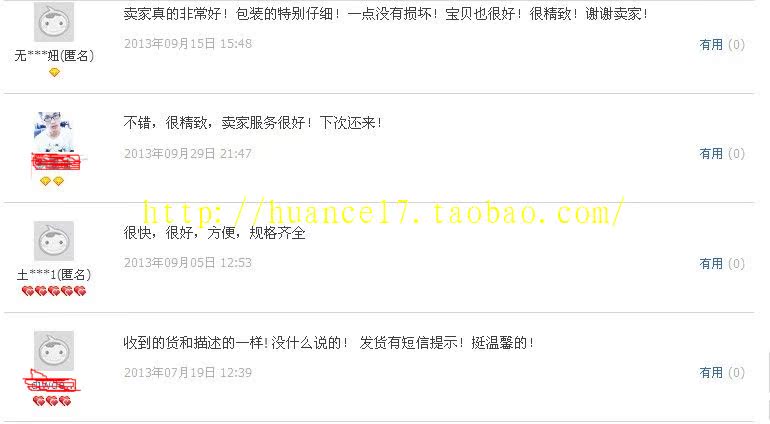770x424 pixels.
Task: Click two yellow diamonds under second reviewer
Action: (x=52, y=181)
